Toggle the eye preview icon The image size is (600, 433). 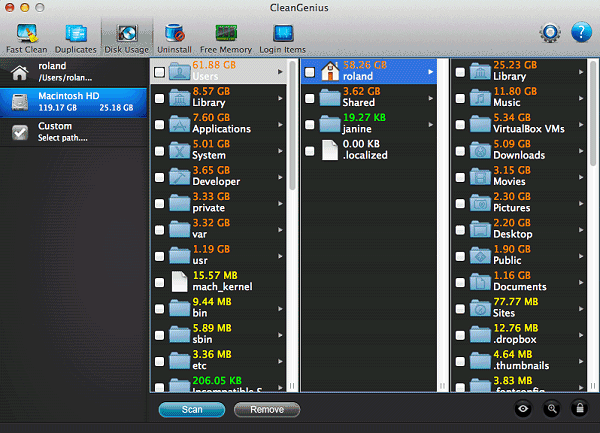524,408
